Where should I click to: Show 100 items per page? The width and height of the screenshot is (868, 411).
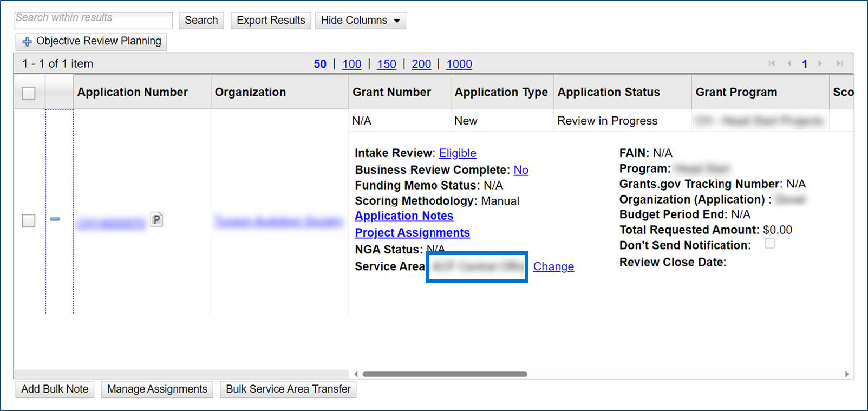(x=351, y=64)
